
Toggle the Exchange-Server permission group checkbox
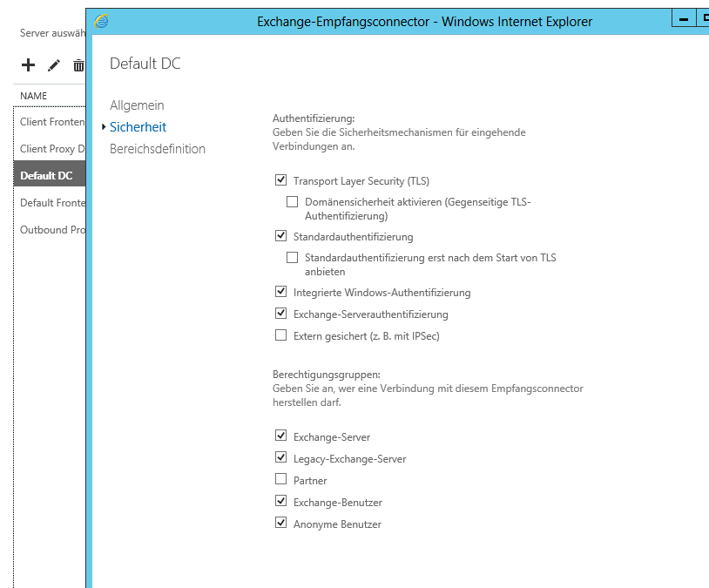(280, 436)
